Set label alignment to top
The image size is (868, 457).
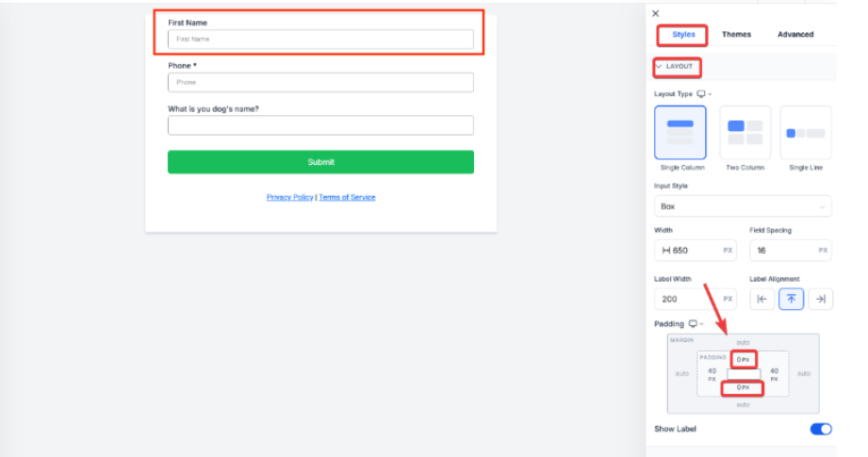point(791,299)
